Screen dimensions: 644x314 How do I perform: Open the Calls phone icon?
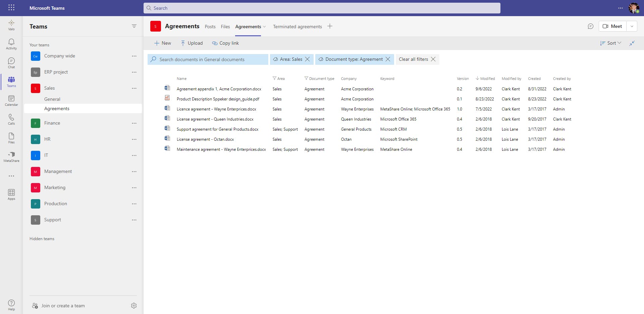[x=11, y=119]
